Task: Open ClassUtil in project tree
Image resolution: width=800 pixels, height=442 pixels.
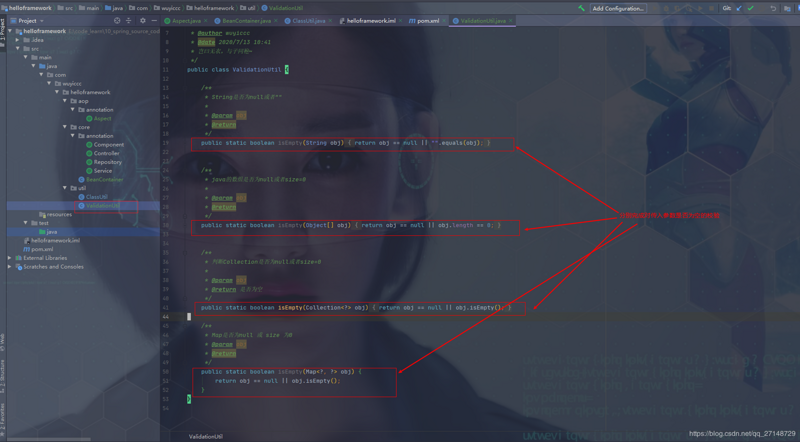Action: coord(93,197)
